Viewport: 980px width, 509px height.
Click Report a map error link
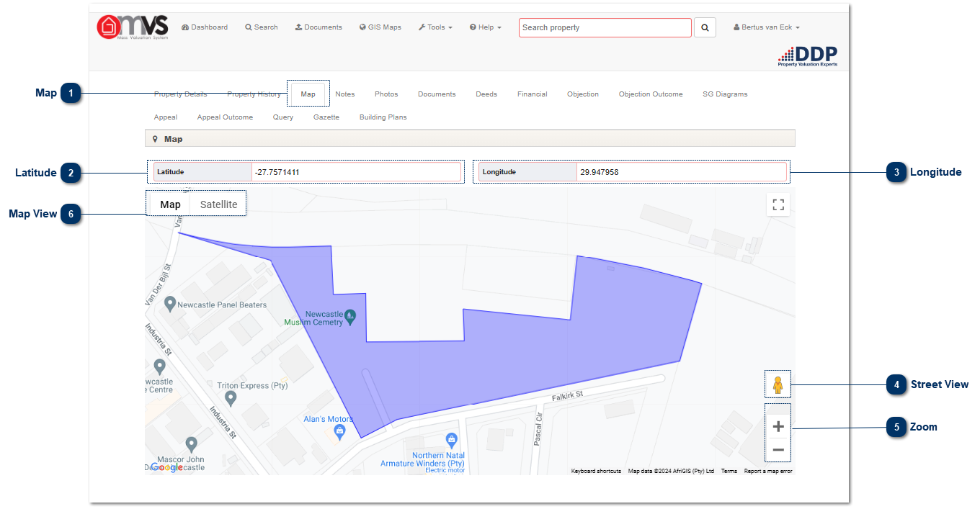[x=768, y=471]
